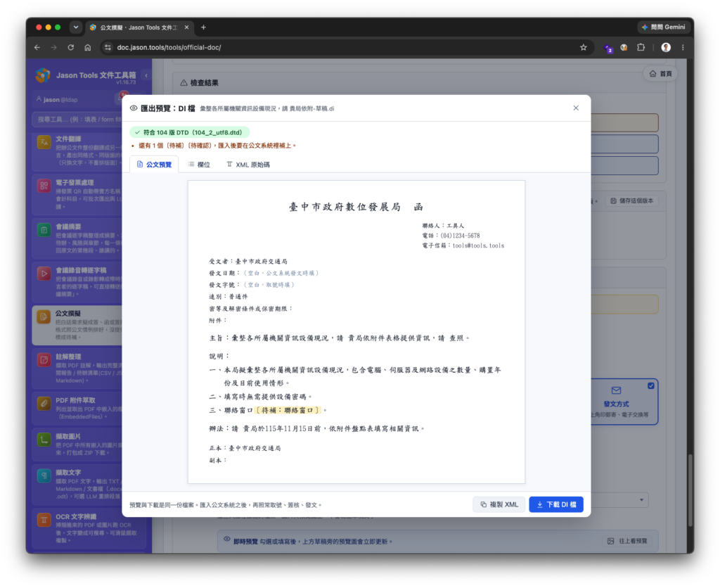Click the PDF 附件萃取 paperclip icon
Viewport: 720px width, 588px height.
(44, 404)
